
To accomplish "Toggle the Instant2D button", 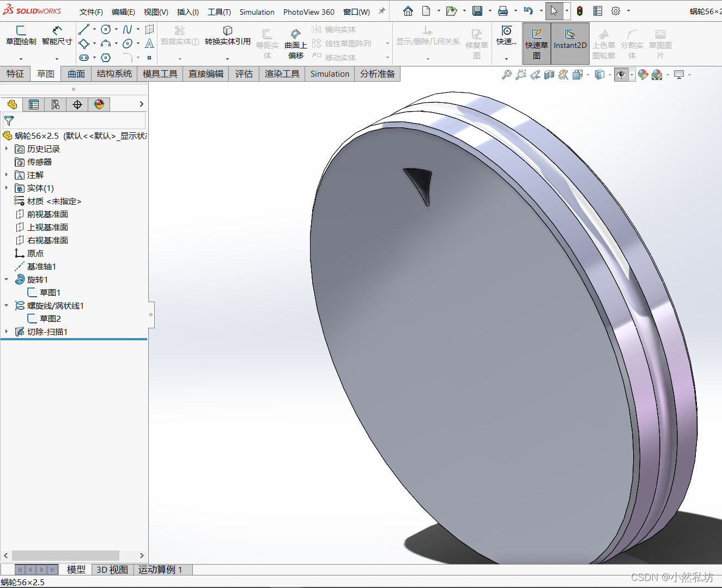I will click(x=570, y=44).
